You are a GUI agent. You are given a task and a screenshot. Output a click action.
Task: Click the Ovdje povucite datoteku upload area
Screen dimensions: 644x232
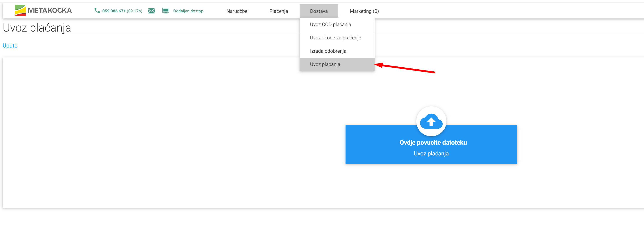click(x=431, y=145)
